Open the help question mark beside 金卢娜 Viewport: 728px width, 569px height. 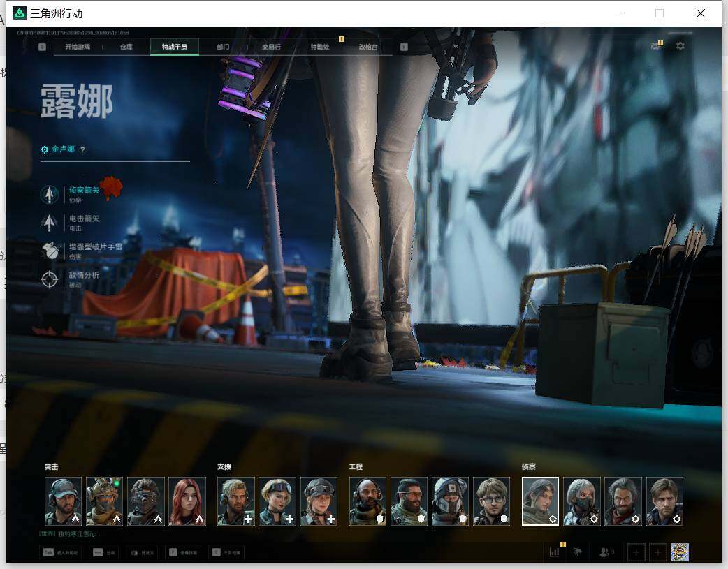[x=82, y=150]
